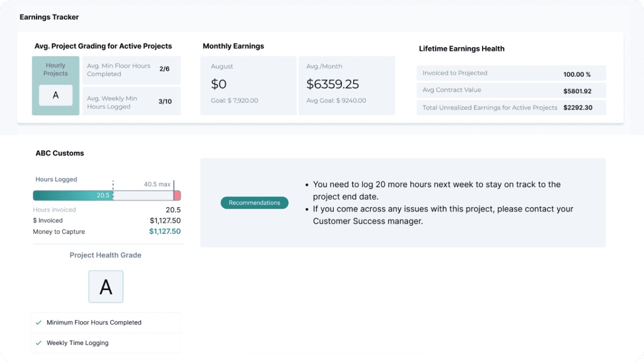Open the Earnings Tracker section header
This screenshot has height=362, width=644.
click(49, 17)
